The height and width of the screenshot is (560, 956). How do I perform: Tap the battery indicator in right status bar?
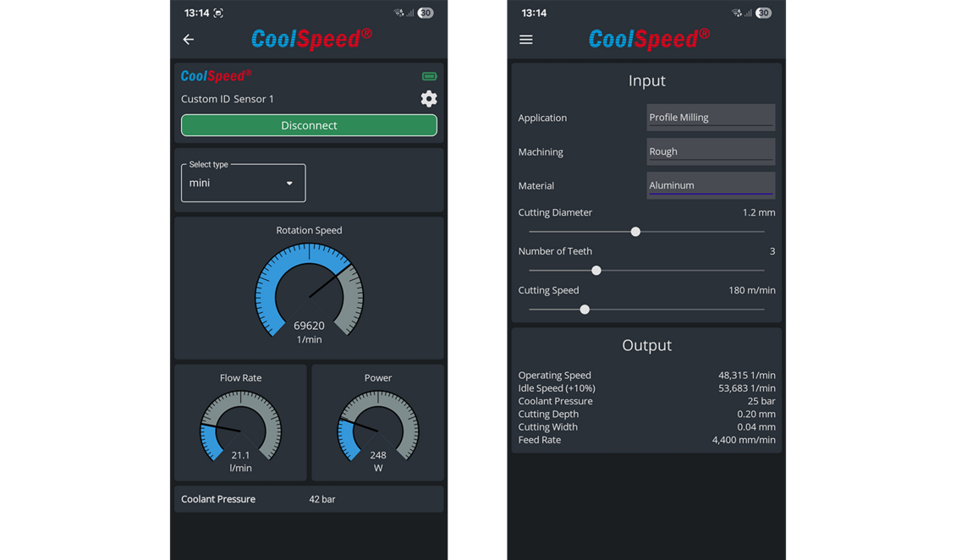[x=763, y=13]
